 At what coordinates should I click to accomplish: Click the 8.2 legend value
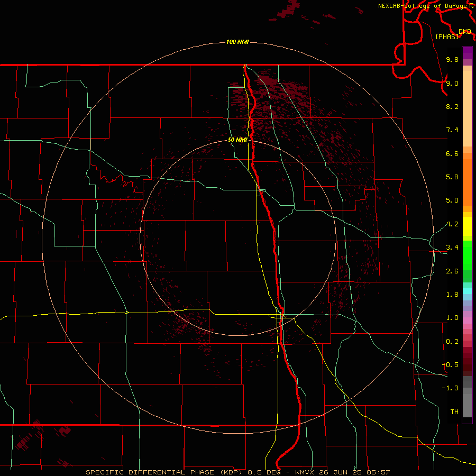coord(452,106)
